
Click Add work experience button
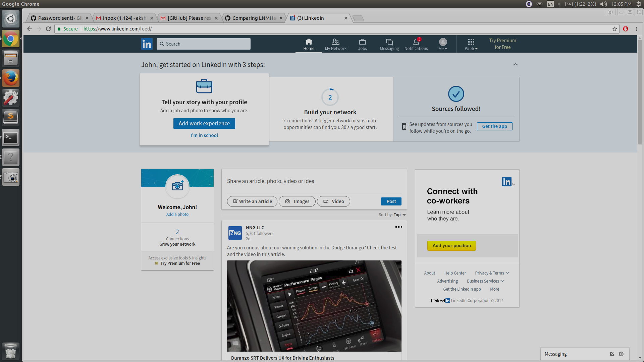coord(204,123)
